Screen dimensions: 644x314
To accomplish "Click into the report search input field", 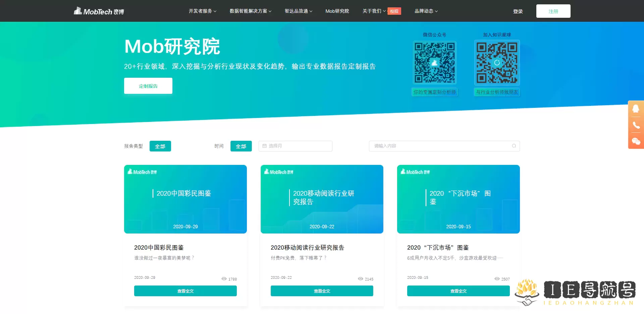I will [439, 146].
